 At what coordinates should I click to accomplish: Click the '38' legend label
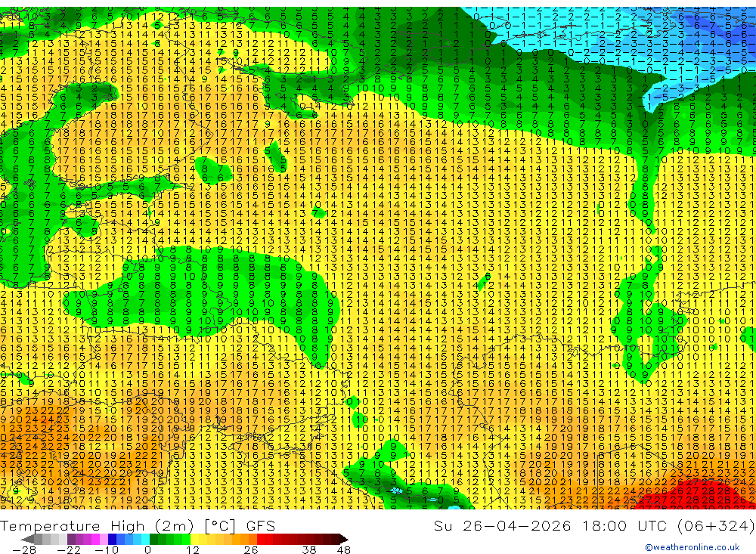pos(309,550)
